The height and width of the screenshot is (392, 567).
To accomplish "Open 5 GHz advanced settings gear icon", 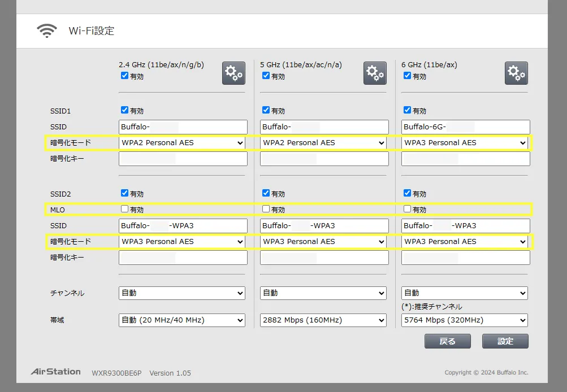I will click(x=375, y=73).
